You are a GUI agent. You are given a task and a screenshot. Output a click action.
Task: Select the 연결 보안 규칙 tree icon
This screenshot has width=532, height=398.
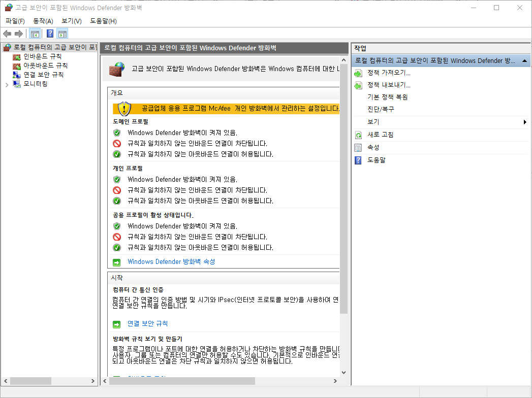[17, 75]
